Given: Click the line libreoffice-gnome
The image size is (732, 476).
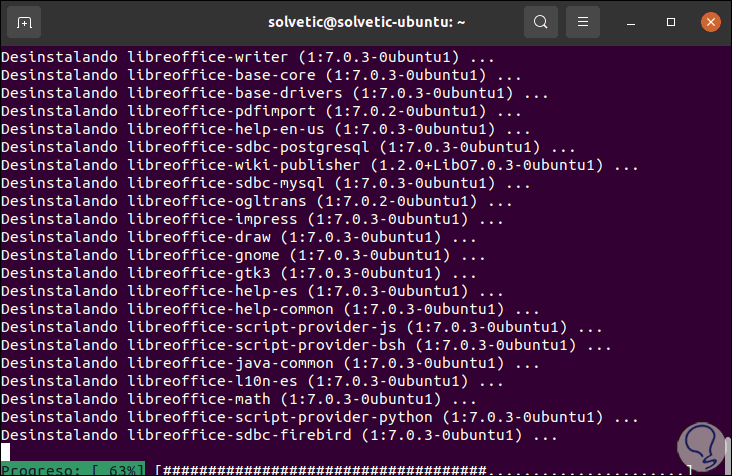Looking at the screenshot, I should point(243,255).
